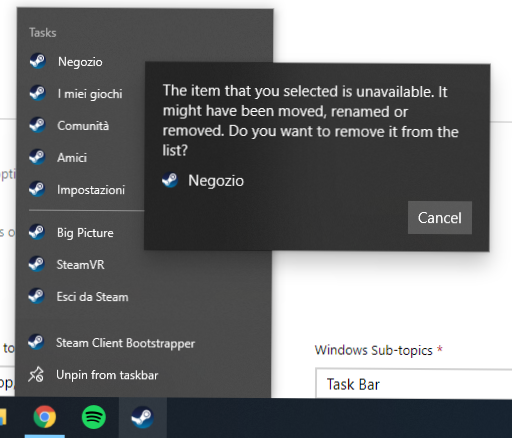The height and width of the screenshot is (438, 512).
Task: Click the Steam taskbar icon
Action: [x=142, y=417]
